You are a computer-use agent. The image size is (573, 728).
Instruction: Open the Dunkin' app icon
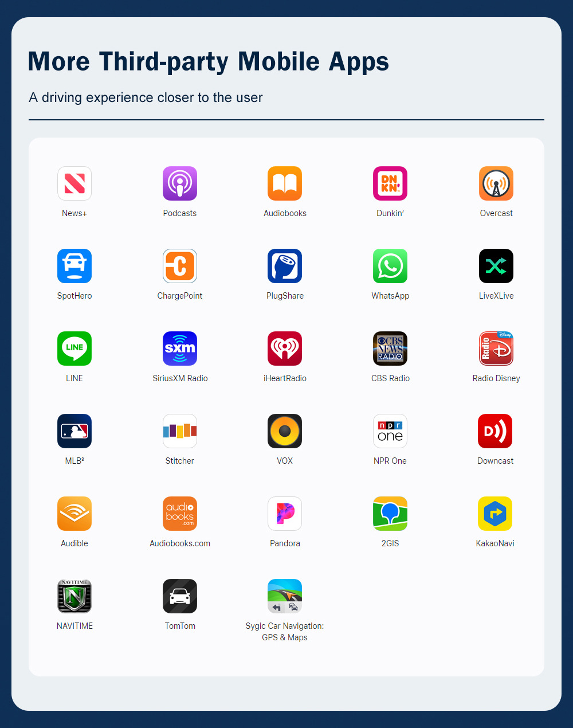pos(390,183)
